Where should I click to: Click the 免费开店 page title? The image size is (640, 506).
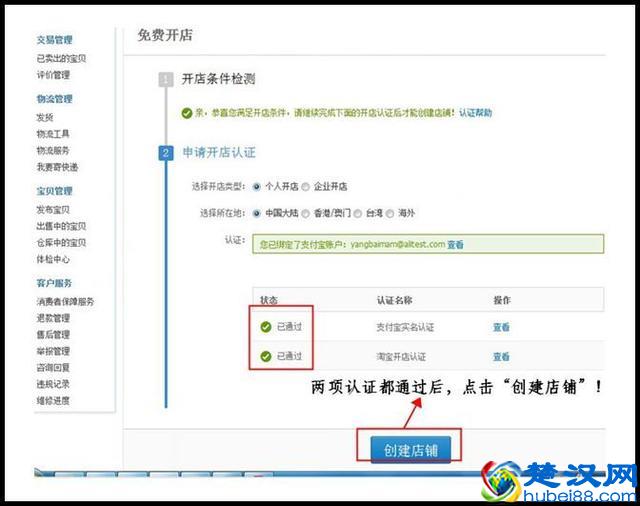coord(165,35)
